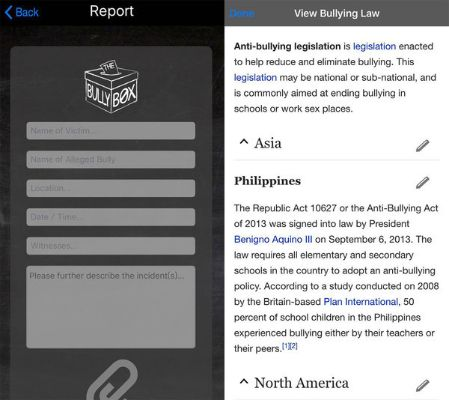Screen dimensions: 449x400
Task: Open citation reference [1]
Action: pyautogui.click(x=286, y=346)
